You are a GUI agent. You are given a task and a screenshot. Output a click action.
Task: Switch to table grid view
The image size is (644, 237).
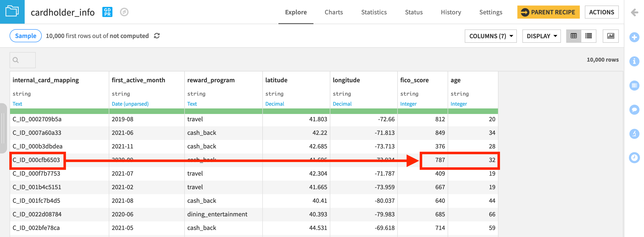point(574,36)
